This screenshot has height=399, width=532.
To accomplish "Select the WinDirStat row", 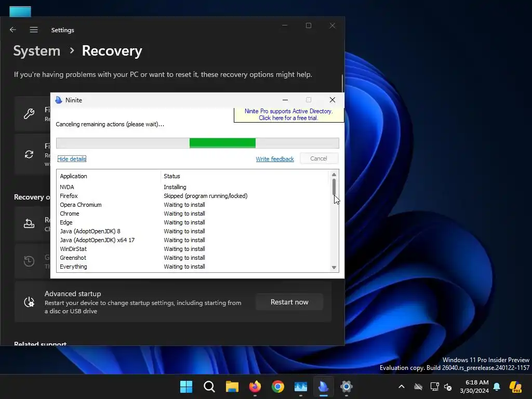I will coord(193,249).
